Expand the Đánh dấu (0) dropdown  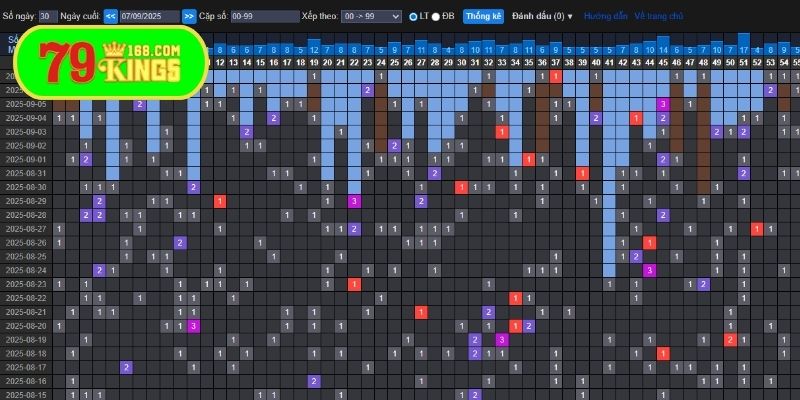click(x=542, y=17)
